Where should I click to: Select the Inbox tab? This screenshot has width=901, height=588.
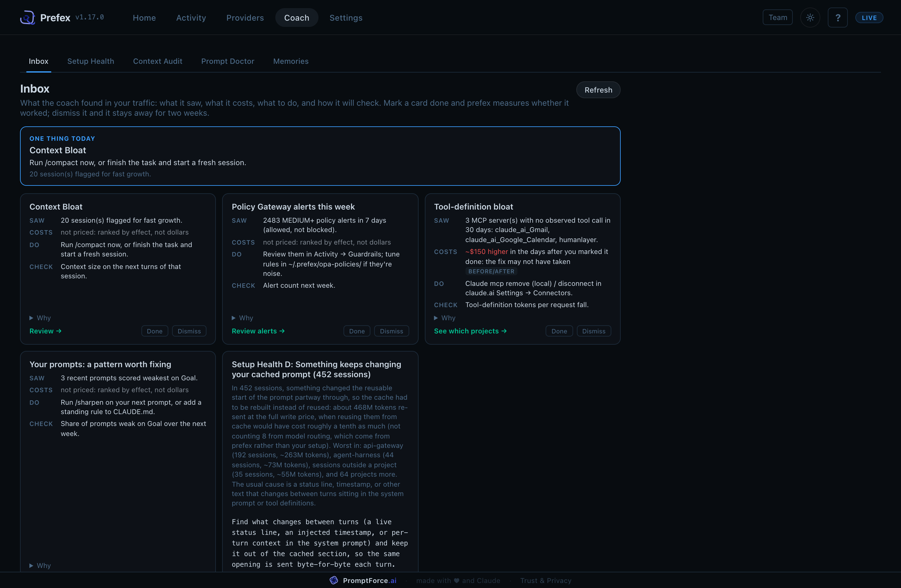(x=38, y=61)
